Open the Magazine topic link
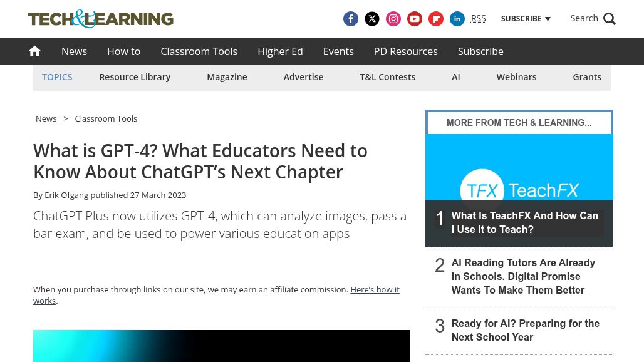Screen dimensions: 644x362 227,77
